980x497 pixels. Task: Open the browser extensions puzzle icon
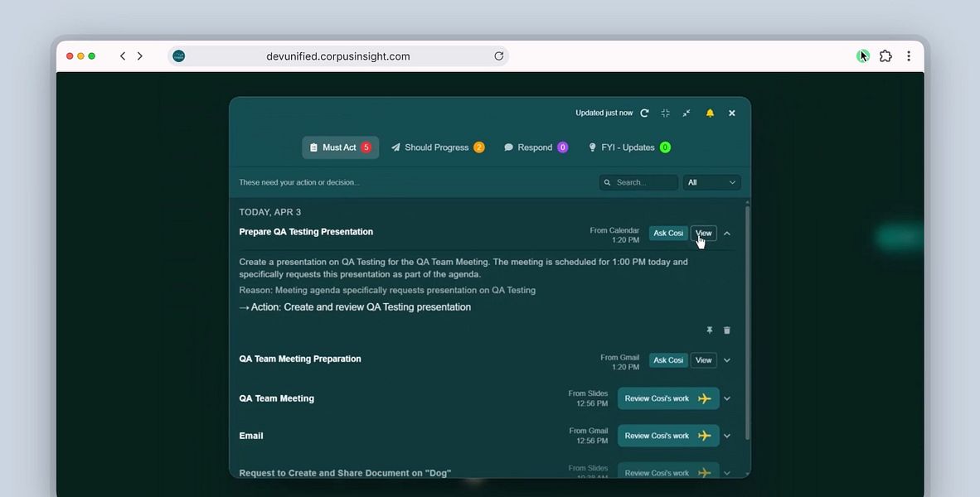[x=885, y=56]
